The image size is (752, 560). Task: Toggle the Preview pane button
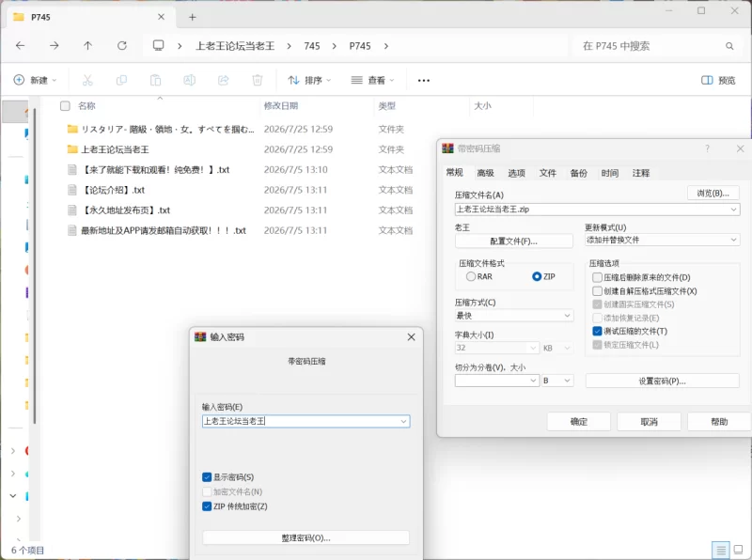coord(718,80)
